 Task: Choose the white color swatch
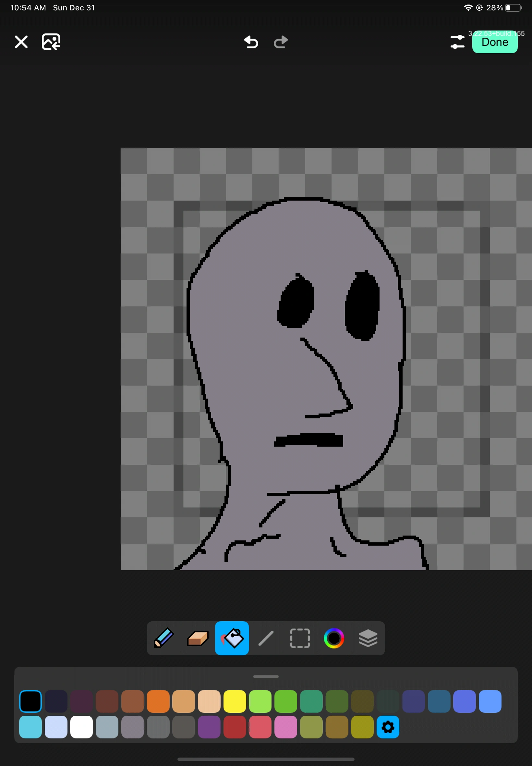(81, 727)
